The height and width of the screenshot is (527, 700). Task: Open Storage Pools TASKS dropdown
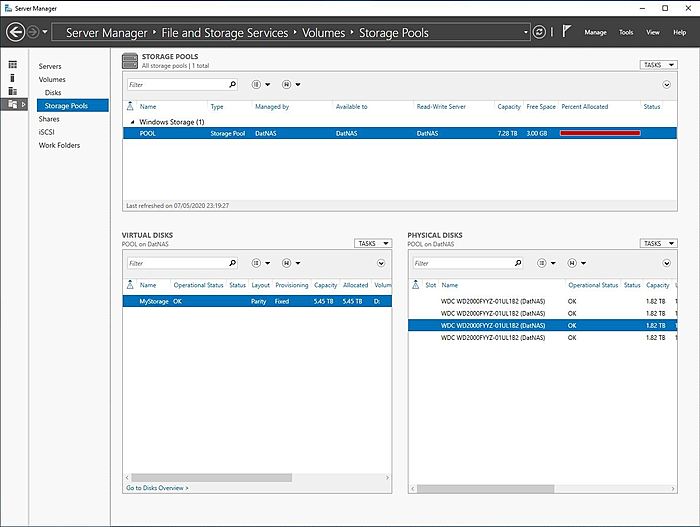(x=665, y=65)
